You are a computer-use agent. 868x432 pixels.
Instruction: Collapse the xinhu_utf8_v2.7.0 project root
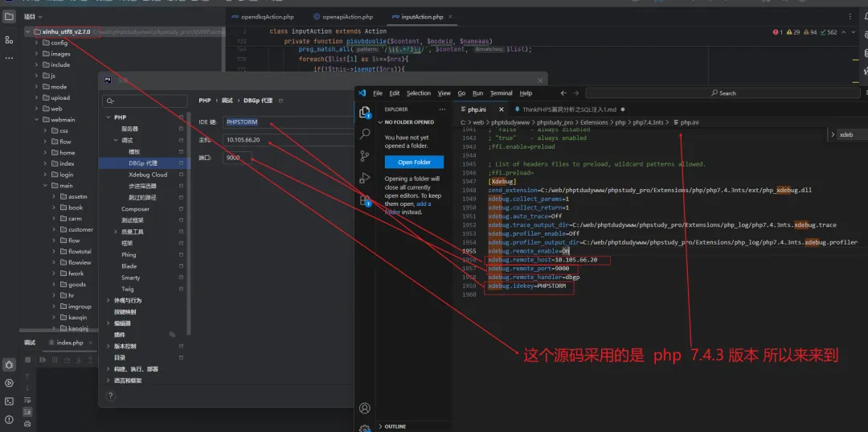pos(27,31)
